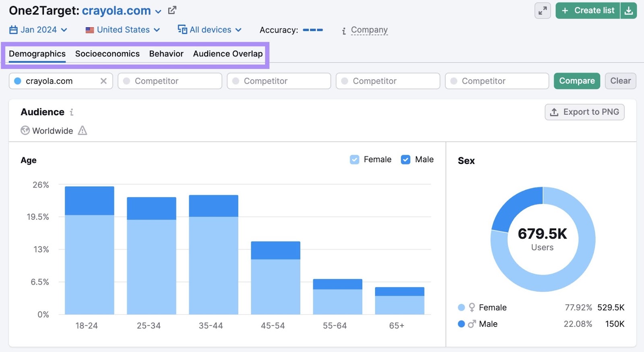
Task: Click the 18-24 age bar
Action: [89, 250]
